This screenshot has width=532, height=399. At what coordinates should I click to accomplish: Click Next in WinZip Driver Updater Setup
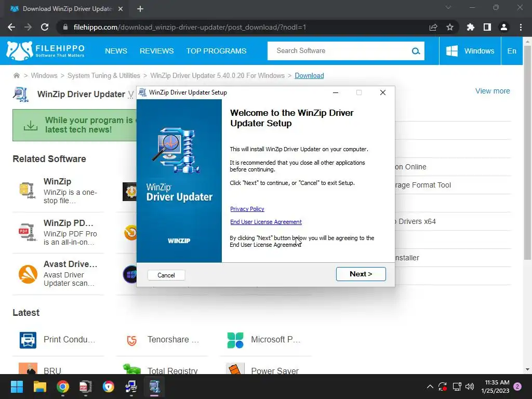361,274
